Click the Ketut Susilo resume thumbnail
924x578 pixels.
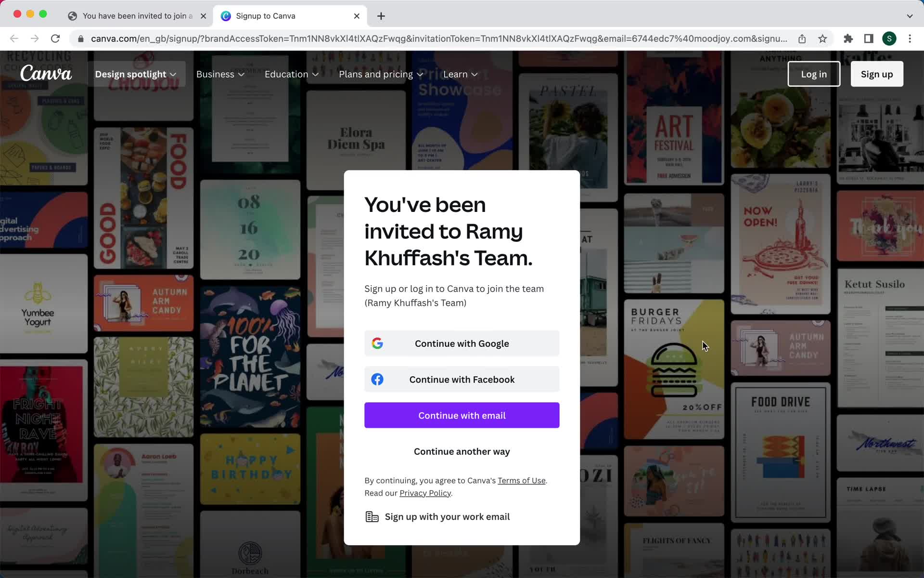[x=881, y=337]
